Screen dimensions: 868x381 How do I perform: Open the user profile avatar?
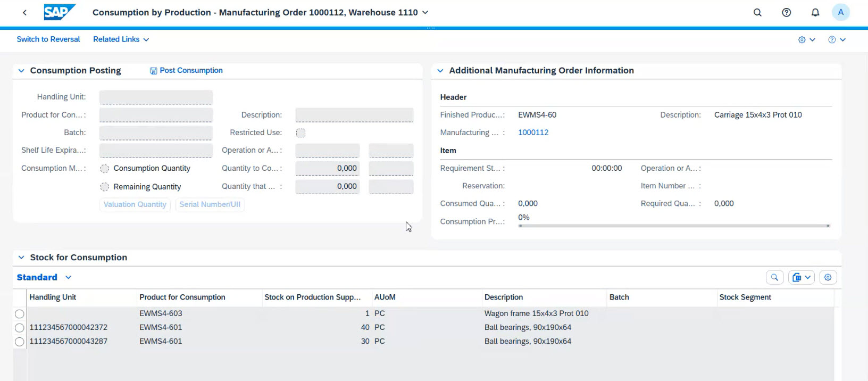click(840, 12)
